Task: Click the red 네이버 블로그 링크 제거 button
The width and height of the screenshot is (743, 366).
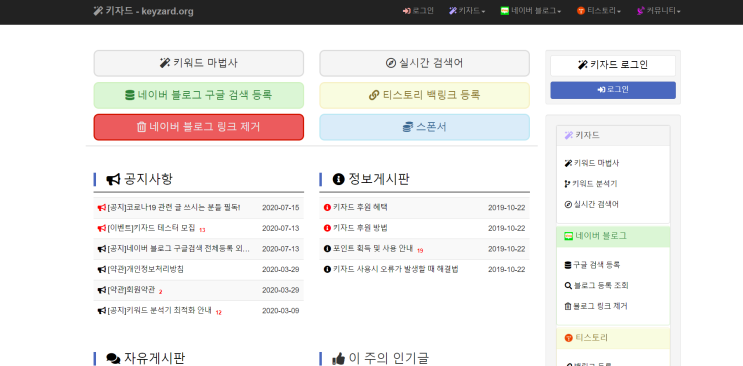Action: [x=199, y=127]
